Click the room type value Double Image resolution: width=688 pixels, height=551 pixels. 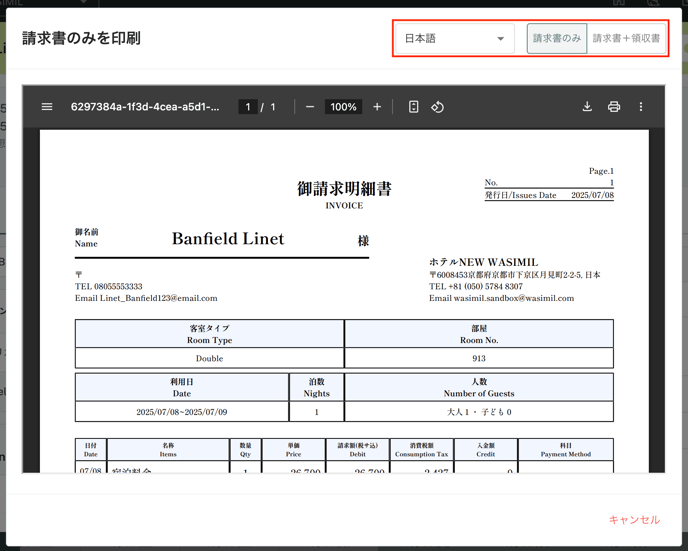point(209,358)
